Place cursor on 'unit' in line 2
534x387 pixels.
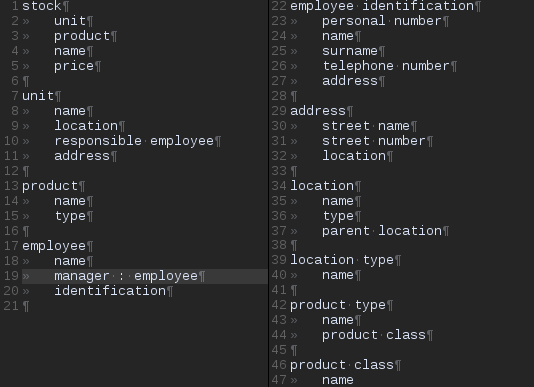70,21
